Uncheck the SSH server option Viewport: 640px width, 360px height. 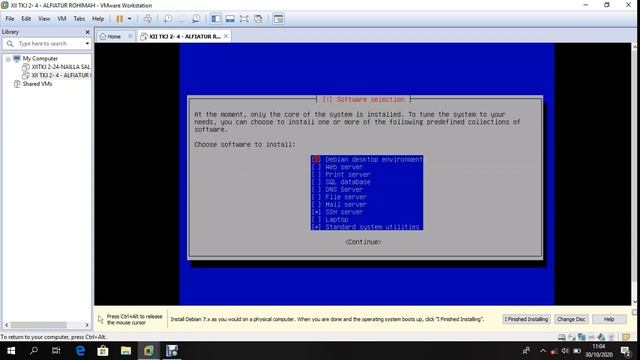pyautogui.click(x=316, y=212)
